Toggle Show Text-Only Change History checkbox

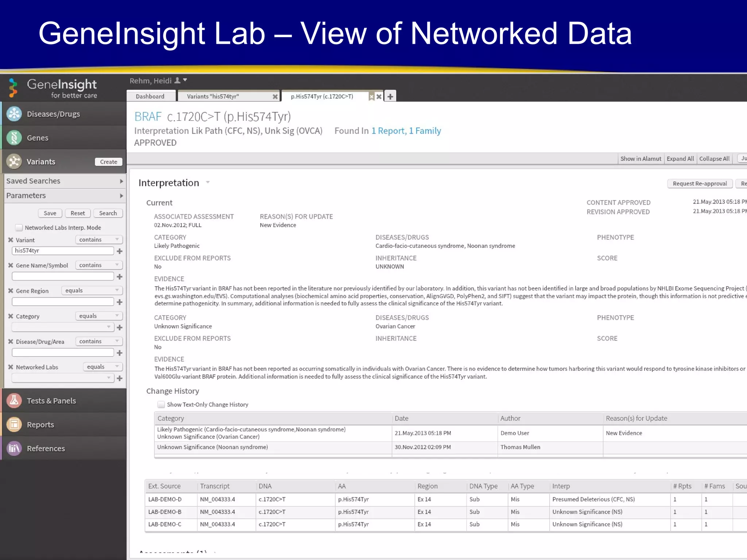(161, 404)
